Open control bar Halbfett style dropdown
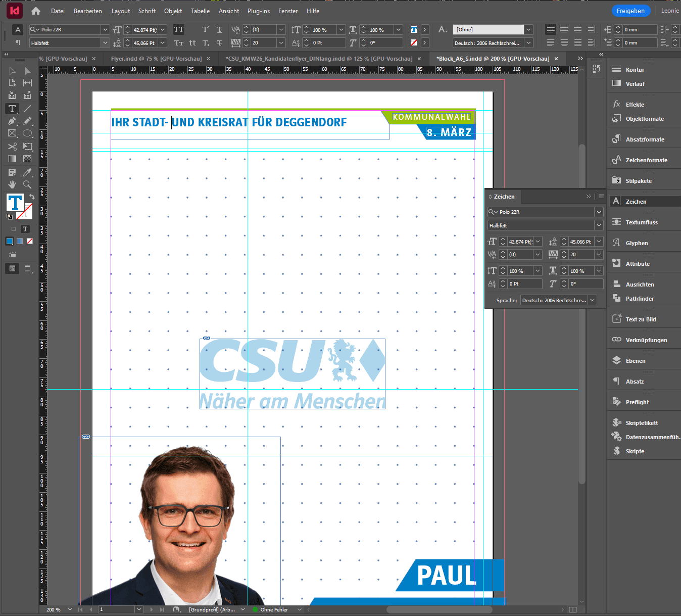The width and height of the screenshot is (681, 616). (x=105, y=43)
